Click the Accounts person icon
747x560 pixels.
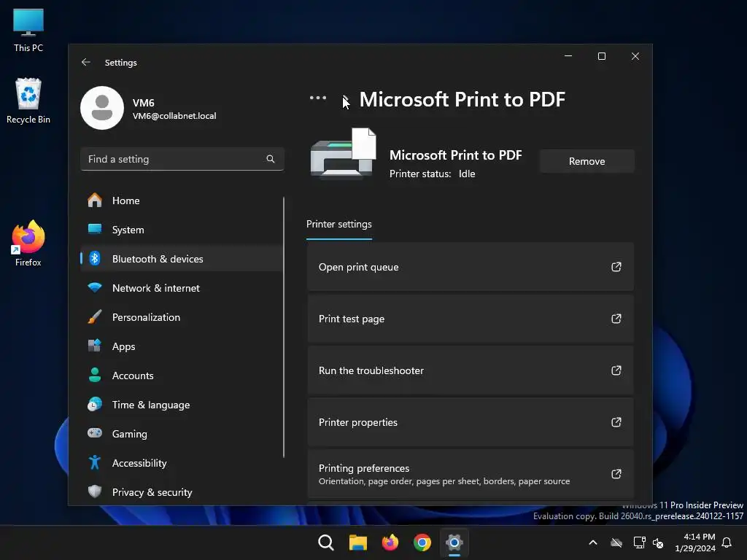[x=95, y=375]
